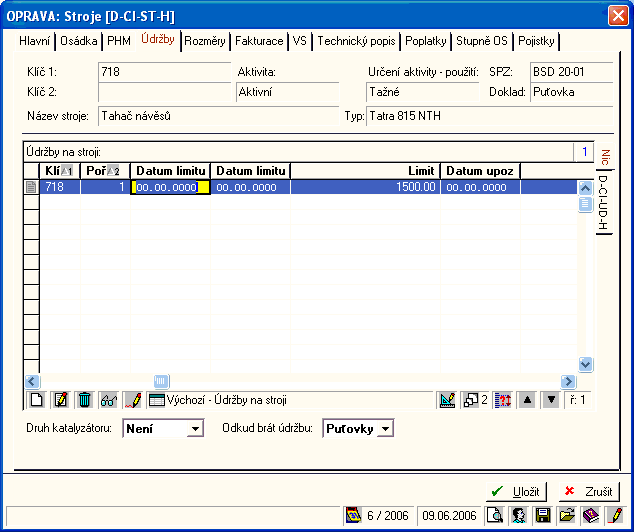The image size is (634, 532).
Task: Click the Klíč 1 field with 718
Action: pyautogui.click(x=164, y=72)
